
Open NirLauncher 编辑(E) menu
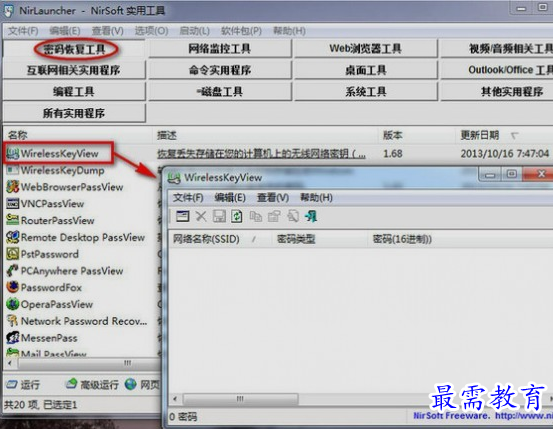(65, 31)
